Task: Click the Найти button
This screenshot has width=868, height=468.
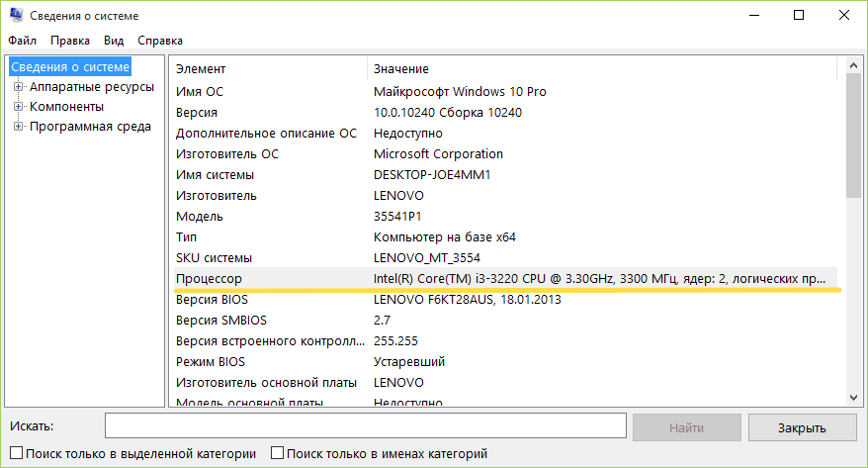Action: 686,427
